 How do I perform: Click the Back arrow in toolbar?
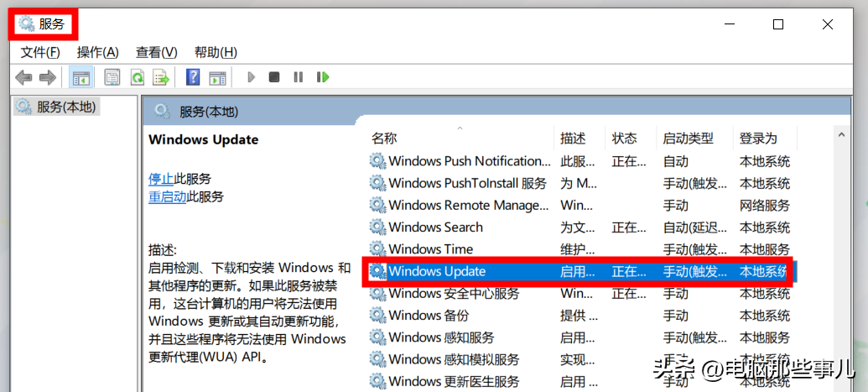tap(23, 77)
